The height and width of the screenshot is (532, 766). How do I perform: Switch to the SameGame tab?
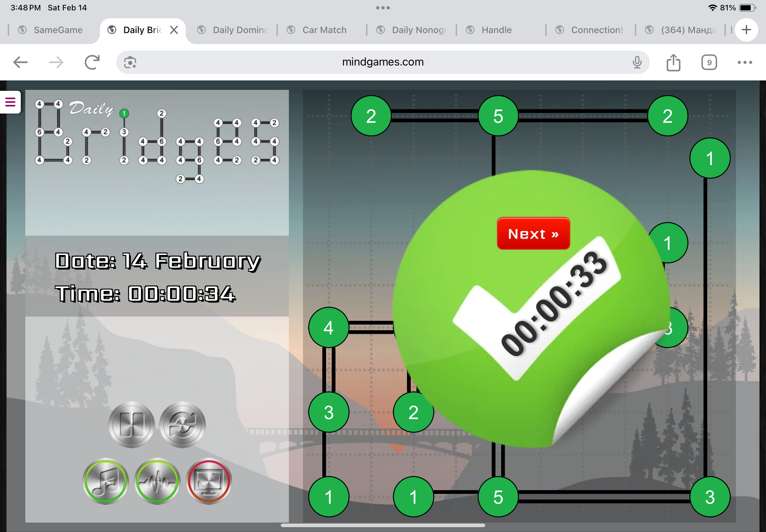(58, 30)
